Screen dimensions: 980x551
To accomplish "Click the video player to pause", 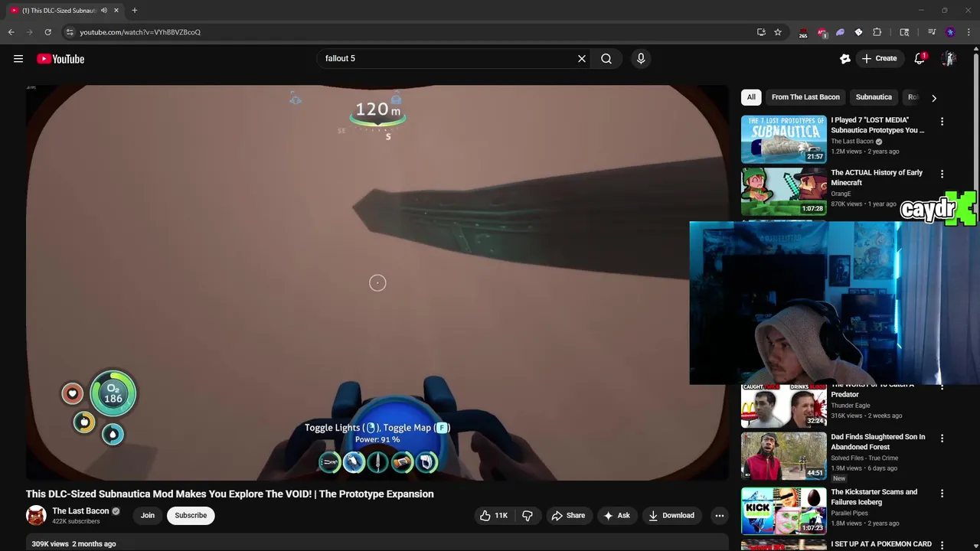I will pos(377,282).
